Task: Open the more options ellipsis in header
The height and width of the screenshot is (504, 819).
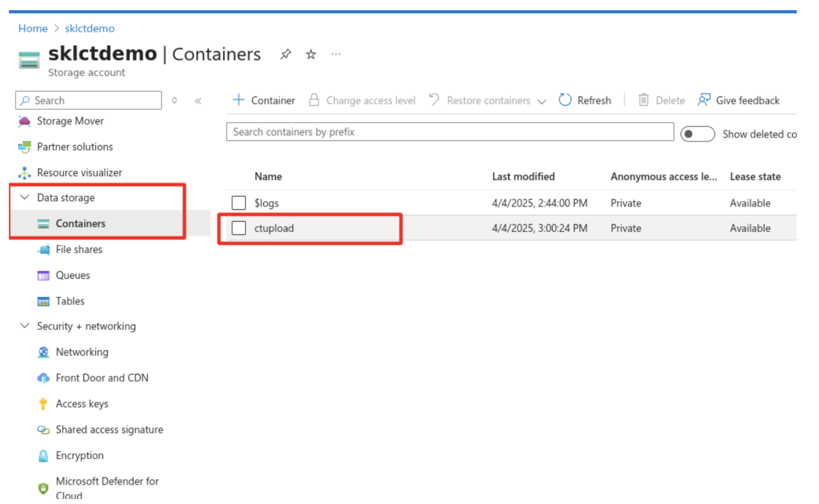Action: pyautogui.click(x=336, y=54)
